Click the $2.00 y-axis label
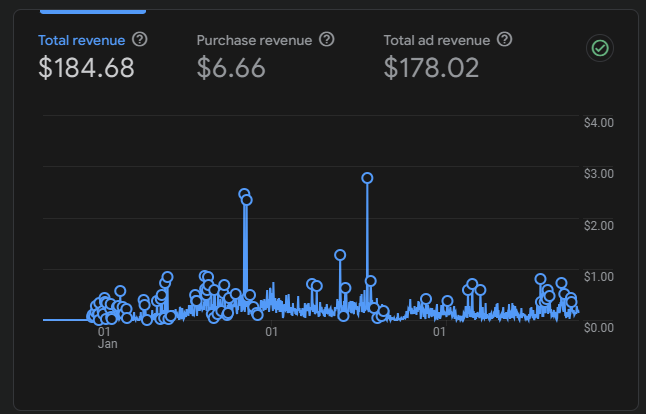Viewport: 646px width, 414px height. 598,225
